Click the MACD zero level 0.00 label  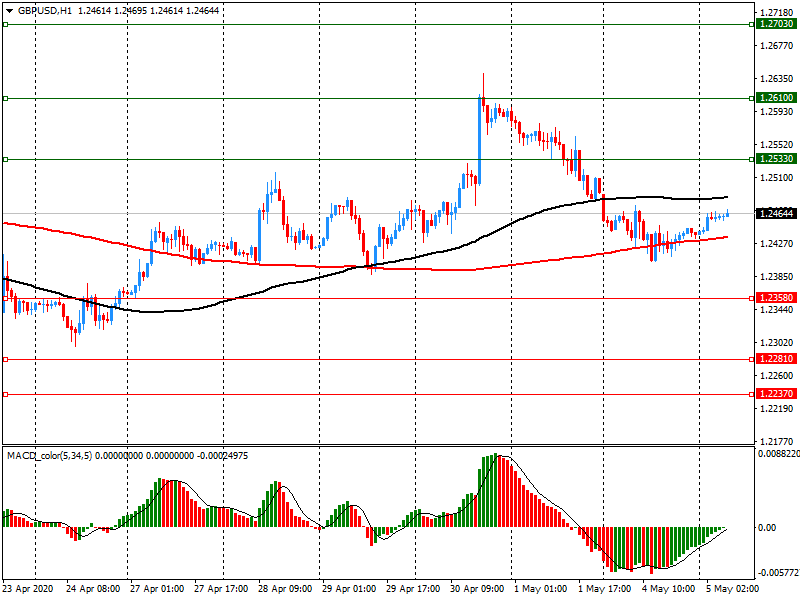[767, 528]
